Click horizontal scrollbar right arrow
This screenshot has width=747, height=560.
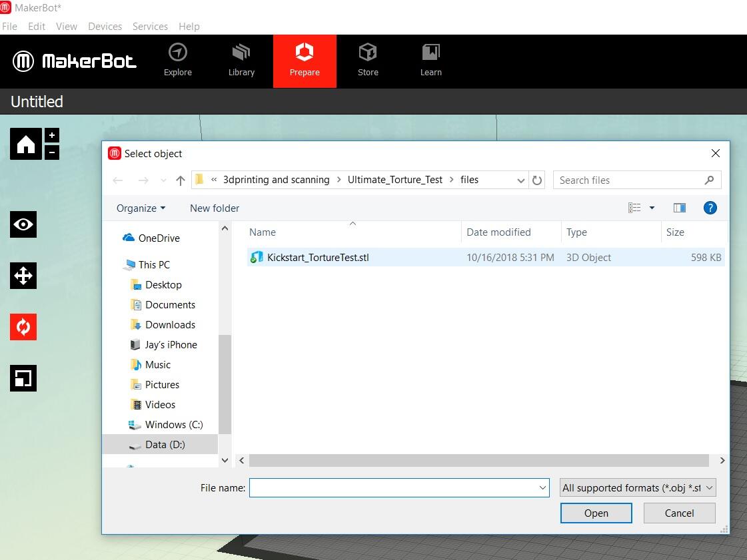click(722, 461)
